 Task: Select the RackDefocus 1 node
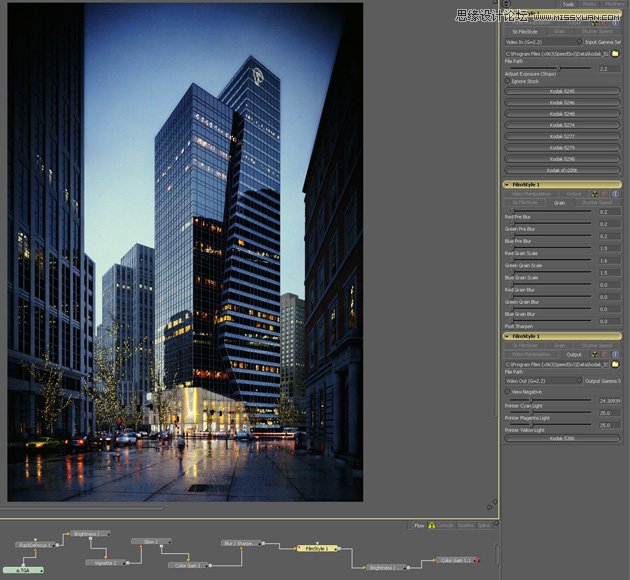[35, 545]
